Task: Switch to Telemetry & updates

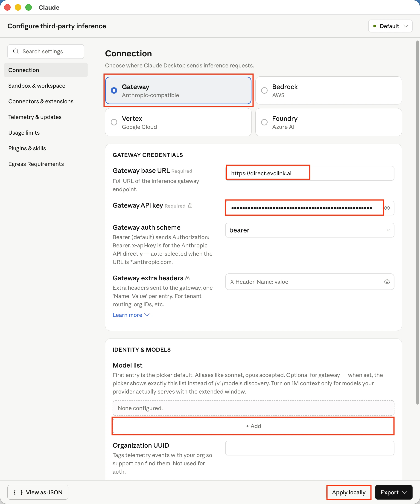Action: pyautogui.click(x=46, y=117)
